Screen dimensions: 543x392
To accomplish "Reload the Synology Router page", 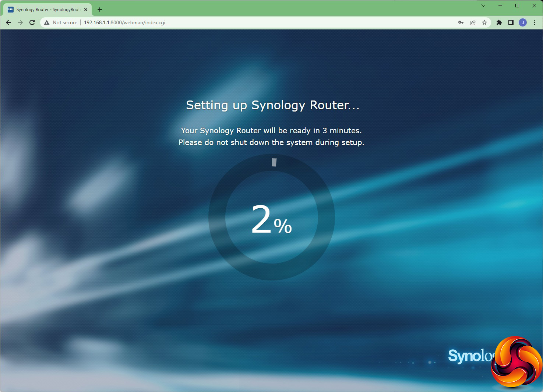I will [32, 22].
